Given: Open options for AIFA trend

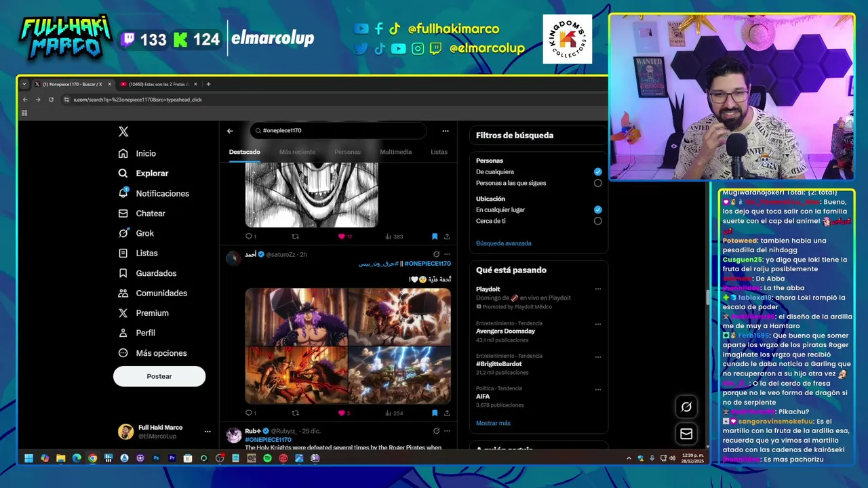Looking at the screenshot, I should pyautogui.click(x=597, y=390).
